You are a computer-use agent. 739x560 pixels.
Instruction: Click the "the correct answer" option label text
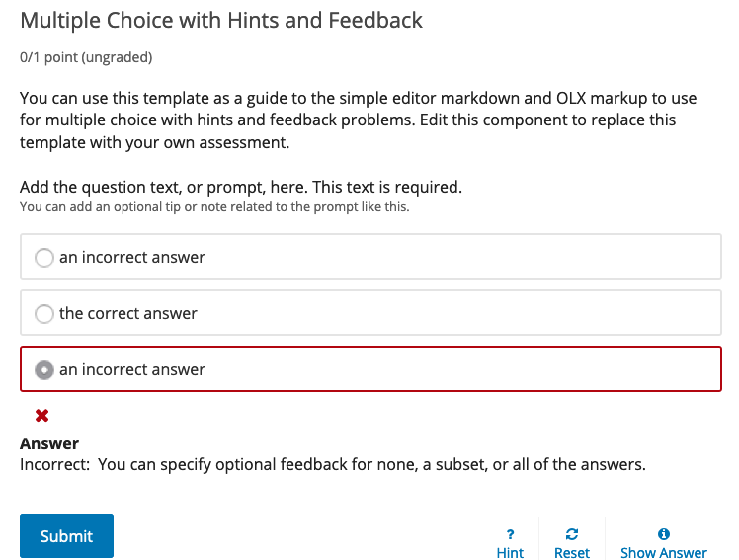click(128, 314)
